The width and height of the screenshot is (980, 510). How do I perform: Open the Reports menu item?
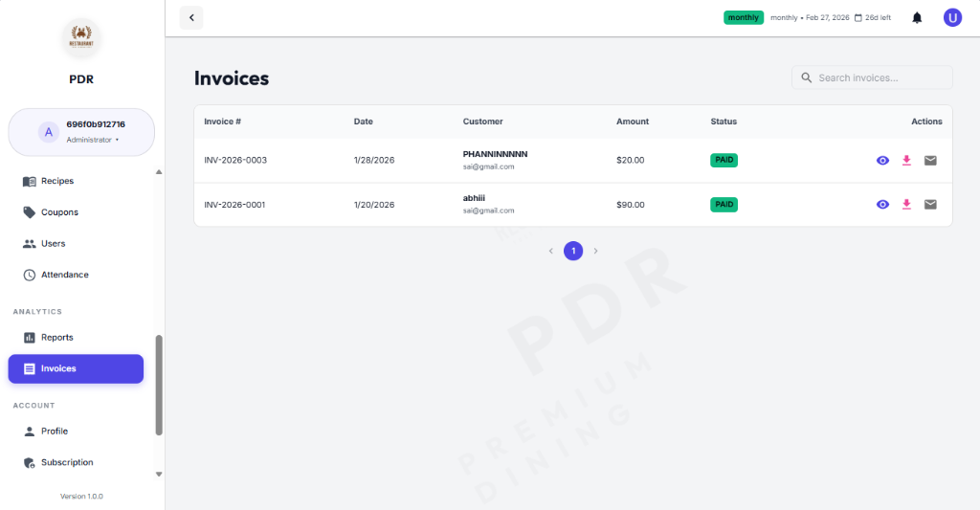tap(76, 338)
